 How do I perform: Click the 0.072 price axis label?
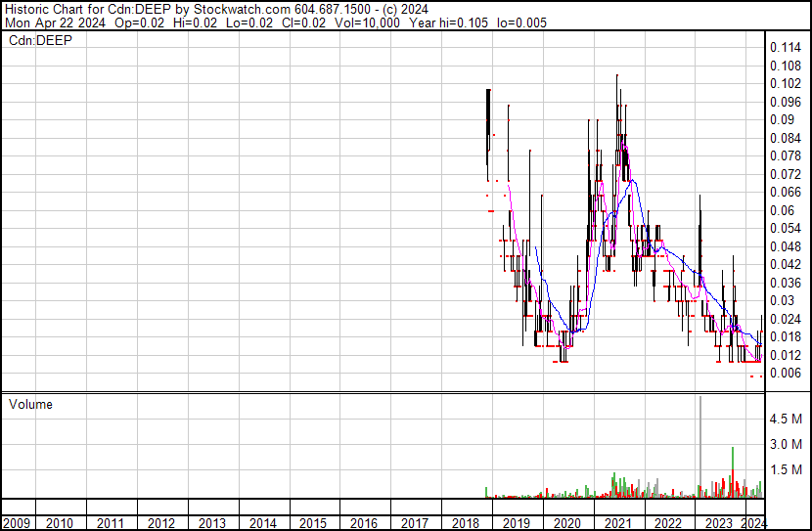786,174
